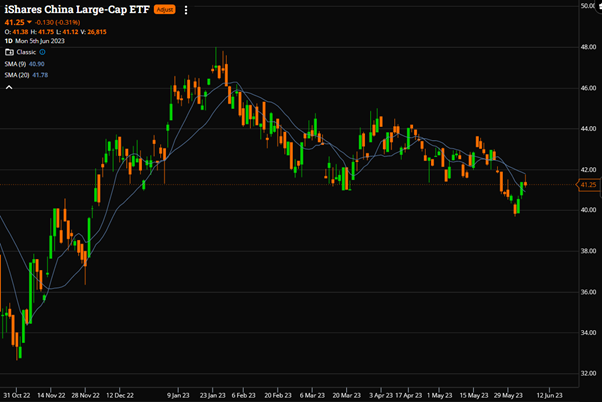The image size is (602, 402).
Task: Click the 15 May 23 date label
Action: [x=474, y=395]
